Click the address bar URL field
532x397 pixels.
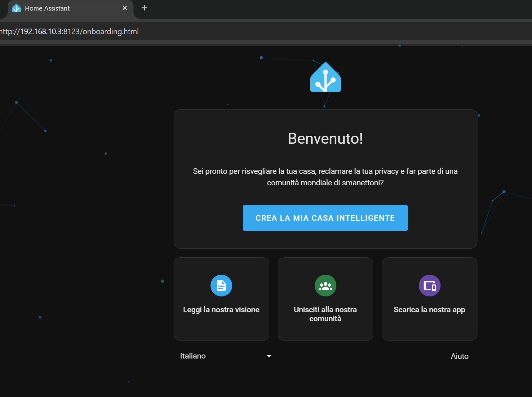click(266, 31)
